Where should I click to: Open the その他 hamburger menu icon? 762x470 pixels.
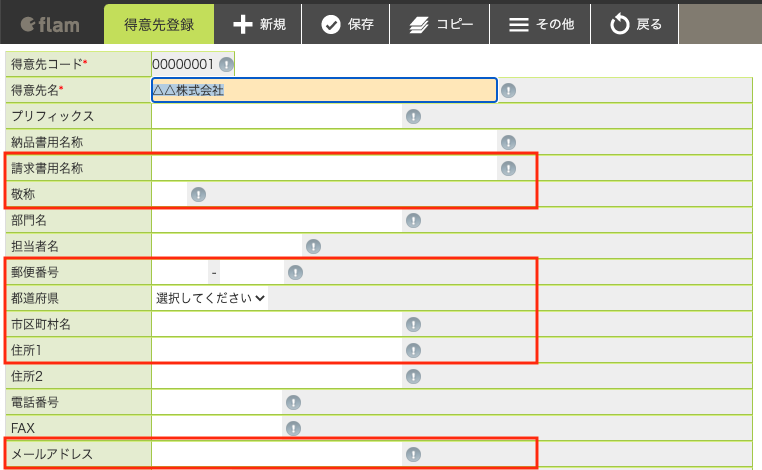pyautogui.click(x=519, y=24)
